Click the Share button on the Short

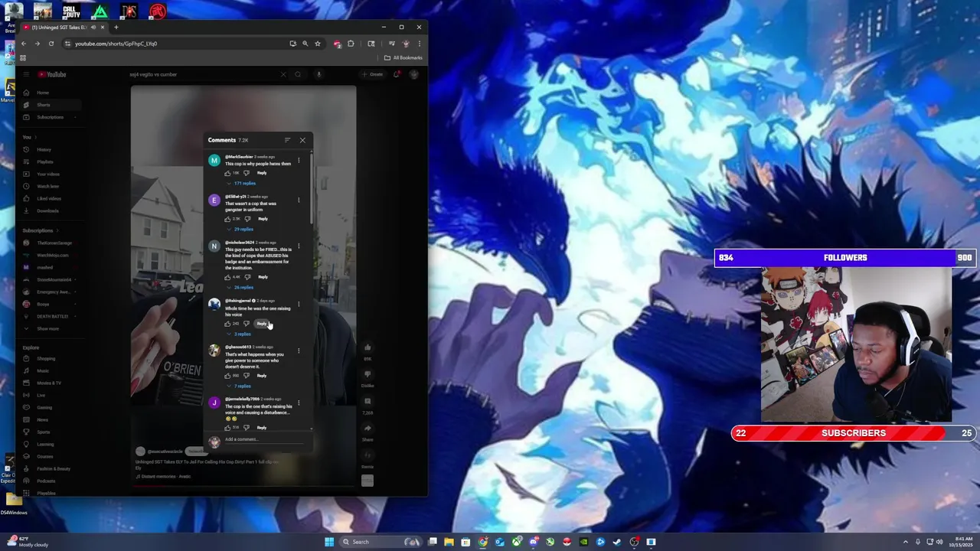pos(367,429)
